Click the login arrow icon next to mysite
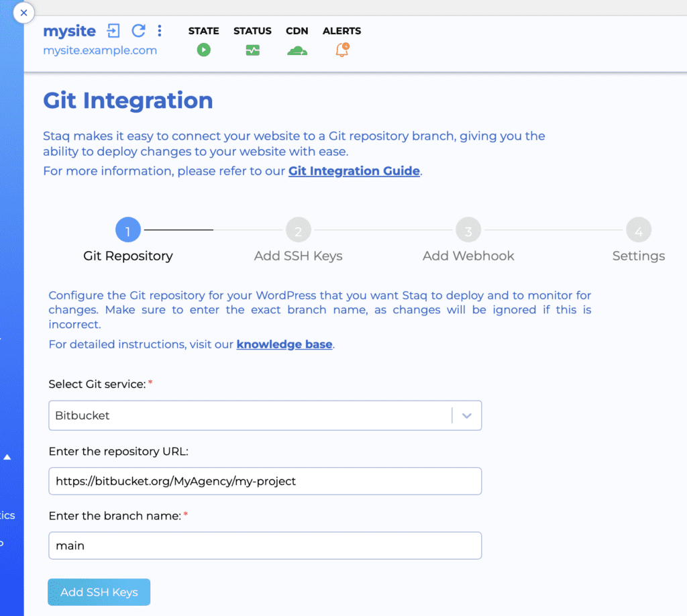This screenshot has height=616, width=687. click(113, 31)
